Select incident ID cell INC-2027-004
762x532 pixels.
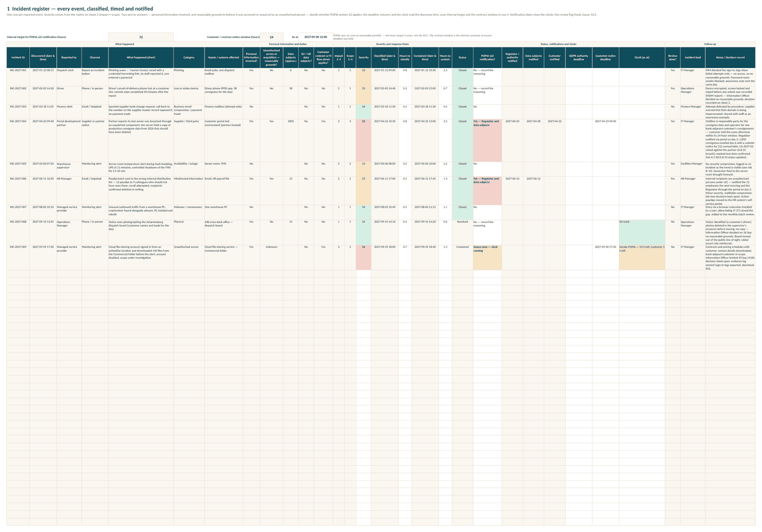pos(18,140)
